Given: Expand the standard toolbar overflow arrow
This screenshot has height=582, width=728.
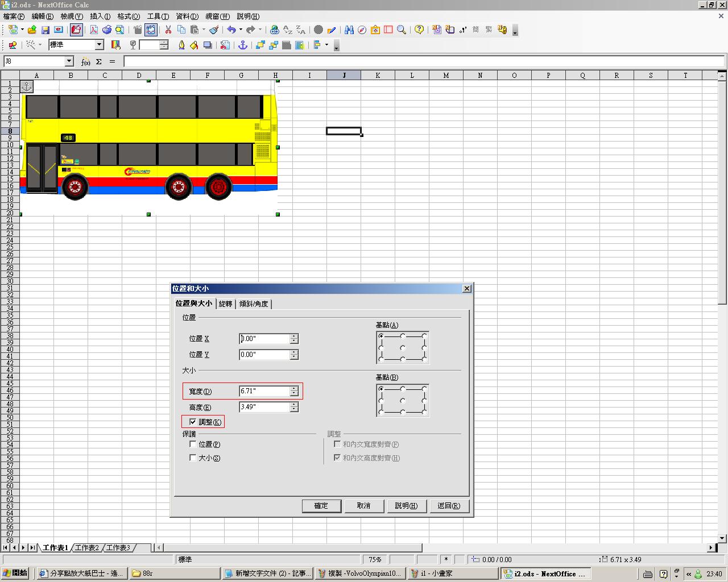Looking at the screenshot, I should 515,31.
